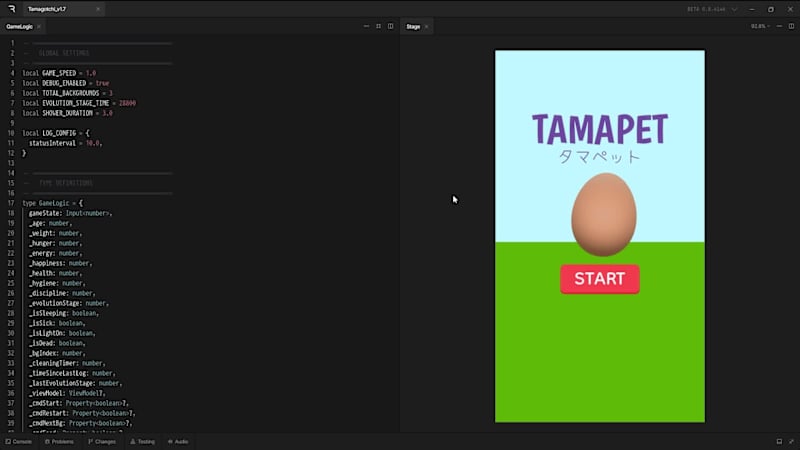The height and width of the screenshot is (450, 800).
Task: Click the START button on the stage
Action: [599, 279]
